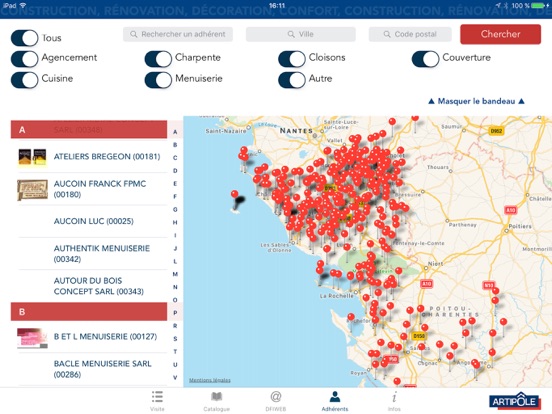Select the map pin on the offshore island
This screenshot has height=414, width=552.
[234, 194]
